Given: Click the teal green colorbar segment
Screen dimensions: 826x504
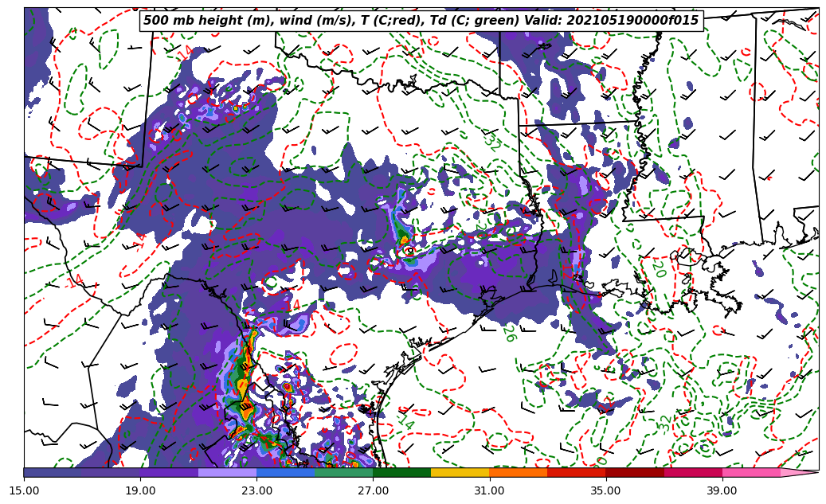Looking at the screenshot, I should [343, 472].
